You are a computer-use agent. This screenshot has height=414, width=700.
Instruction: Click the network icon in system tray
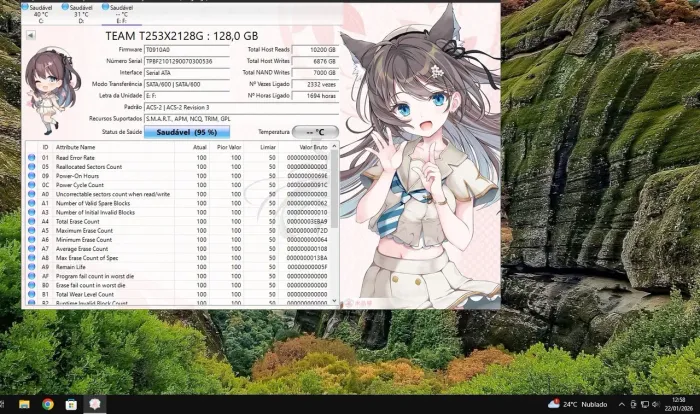point(644,404)
